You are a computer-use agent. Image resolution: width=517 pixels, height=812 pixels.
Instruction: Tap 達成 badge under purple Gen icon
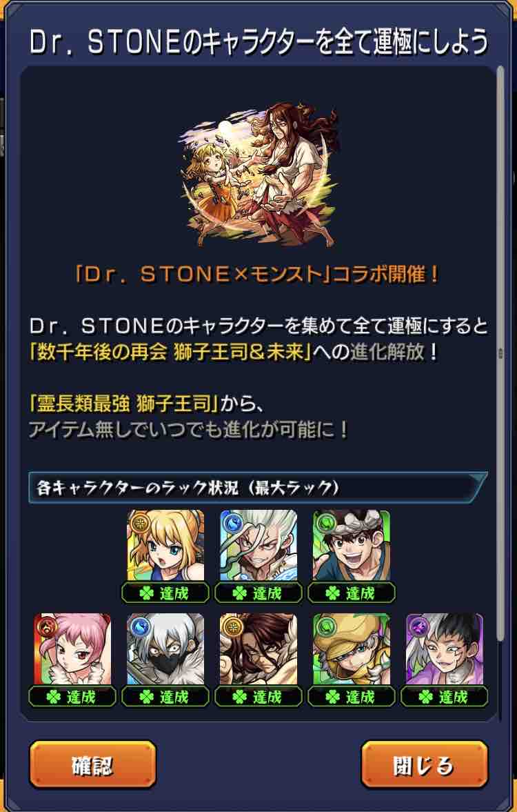[x=445, y=697]
